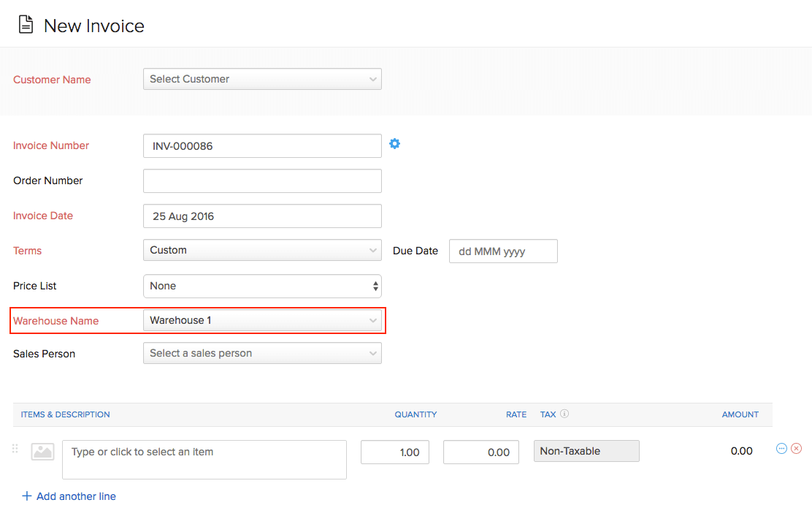This screenshot has width=812, height=508.
Task: Open the Non-Taxable tax dropdown
Action: pyautogui.click(x=587, y=451)
